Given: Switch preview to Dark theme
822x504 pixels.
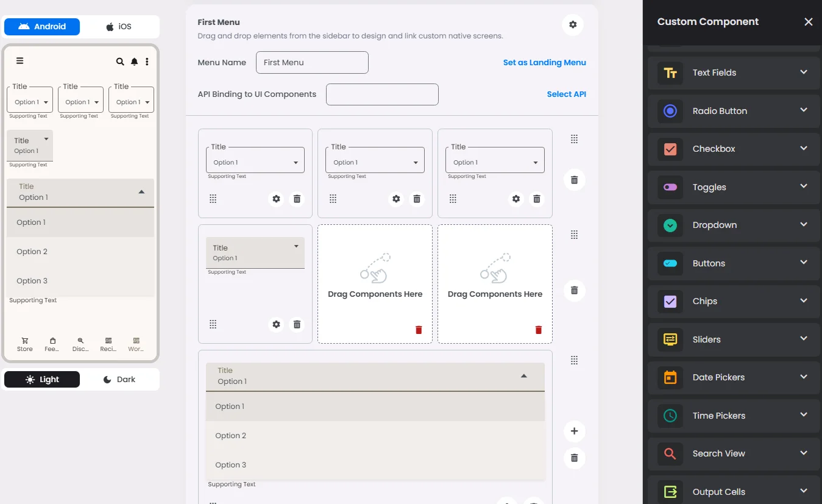Looking at the screenshot, I should 119,379.
